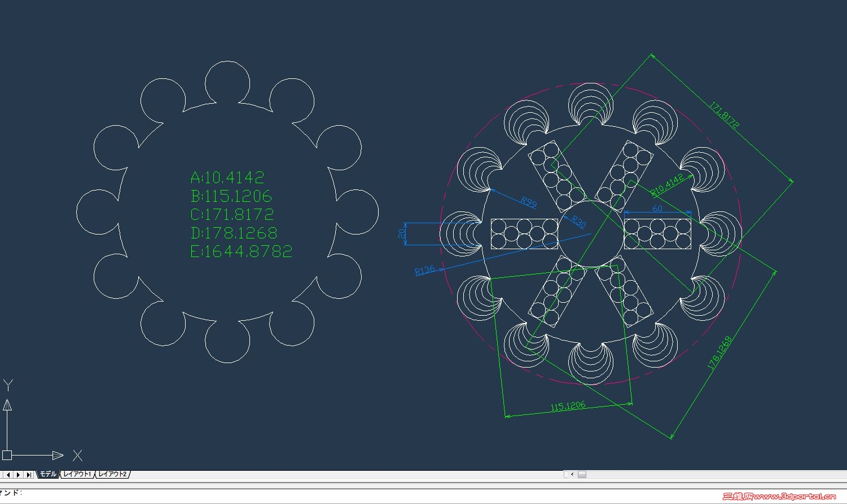The image size is (847, 504).
Task: Select the text line A:10.4142
Action: coord(227,178)
